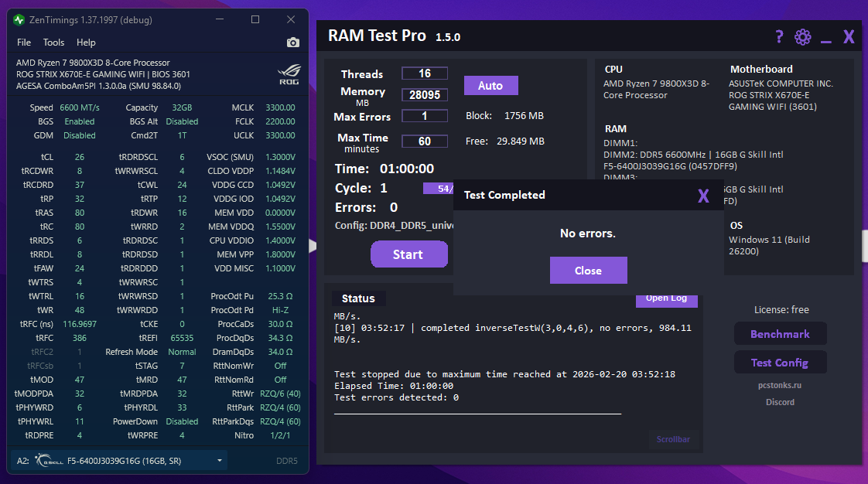Click the Memory MB input field
Screen dimensions: 868x484
click(x=425, y=95)
